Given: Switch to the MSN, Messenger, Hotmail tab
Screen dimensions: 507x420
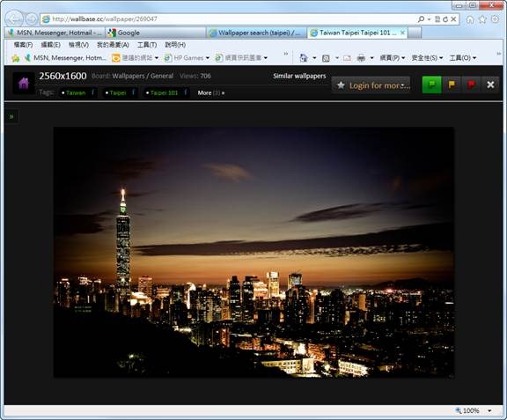Looking at the screenshot, I should pyautogui.click(x=55, y=33).
